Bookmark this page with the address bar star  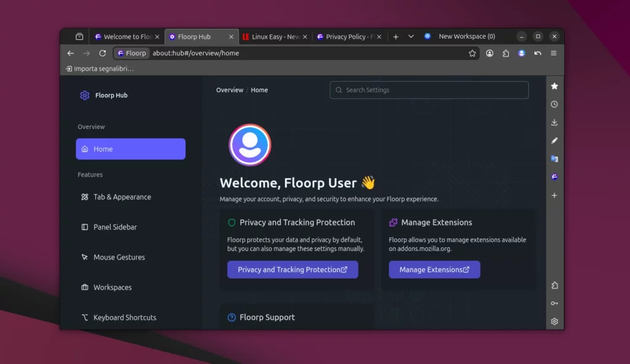point(472,53)
